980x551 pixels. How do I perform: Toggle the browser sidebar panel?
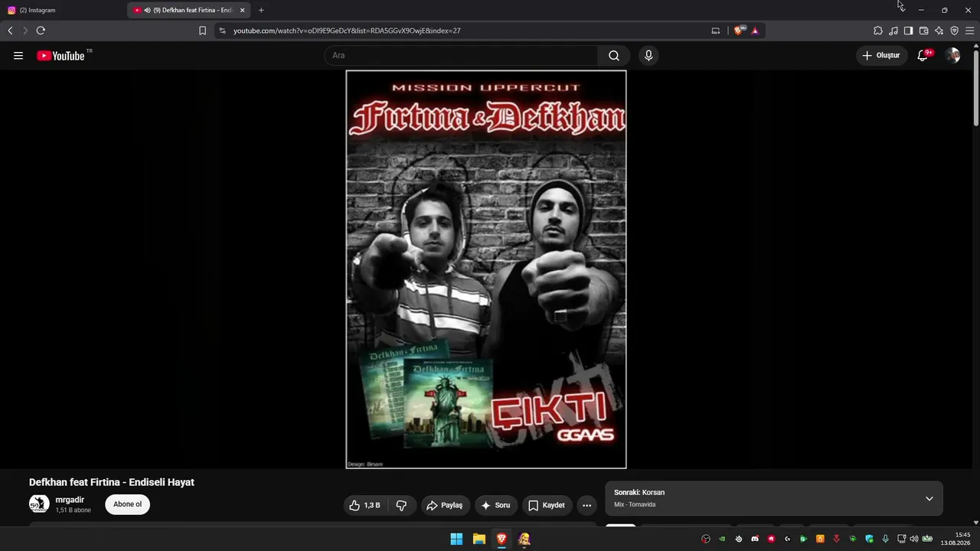[x=908, y=31]
